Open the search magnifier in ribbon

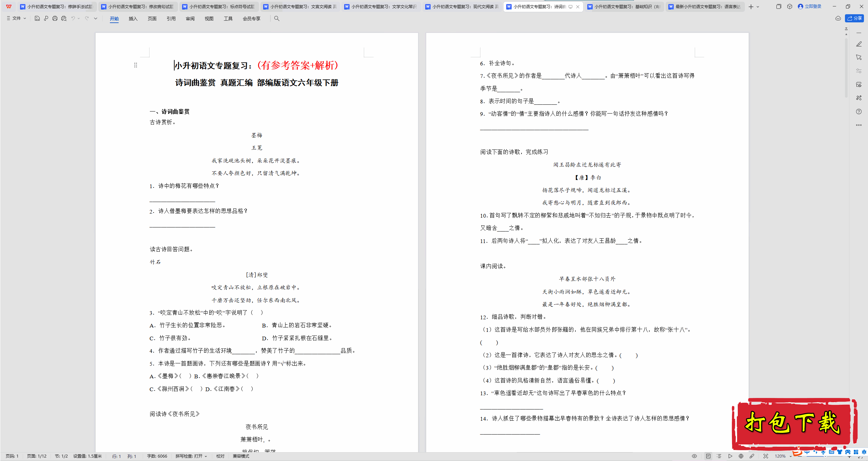click(277, 19)
